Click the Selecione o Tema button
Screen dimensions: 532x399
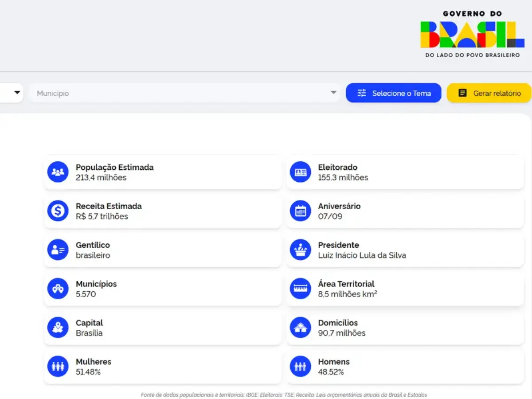point(394,93)
